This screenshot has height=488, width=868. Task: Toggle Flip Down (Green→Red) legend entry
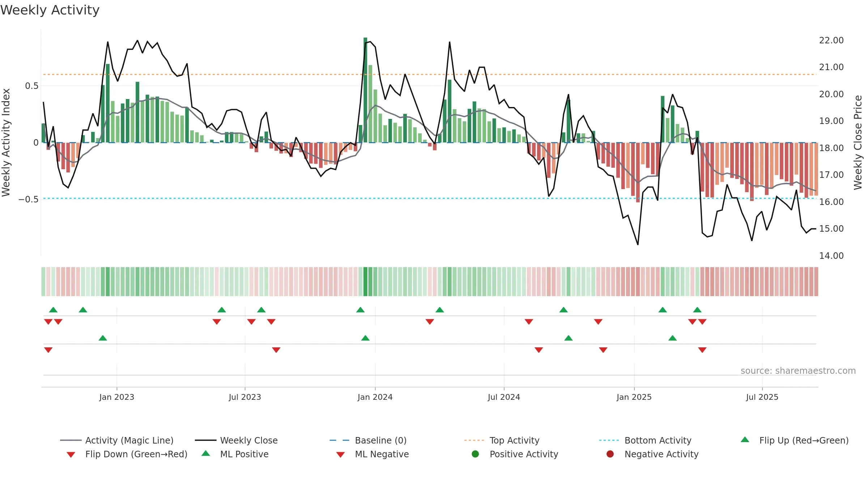127,454
